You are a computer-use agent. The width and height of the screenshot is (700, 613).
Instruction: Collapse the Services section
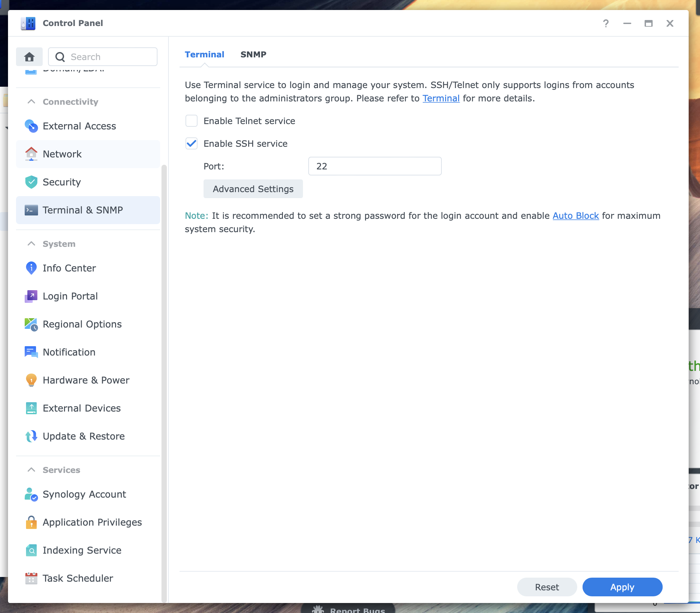click(x=31, y=470)
